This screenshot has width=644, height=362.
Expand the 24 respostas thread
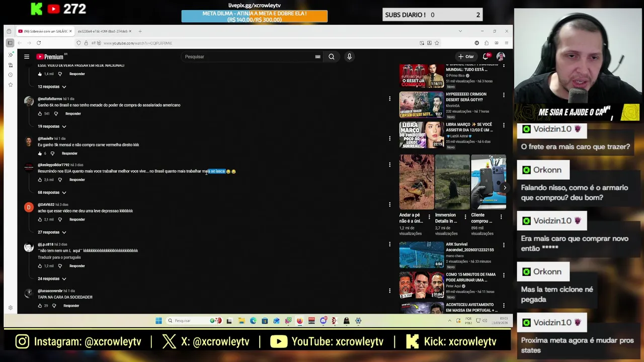click(52, 279)
